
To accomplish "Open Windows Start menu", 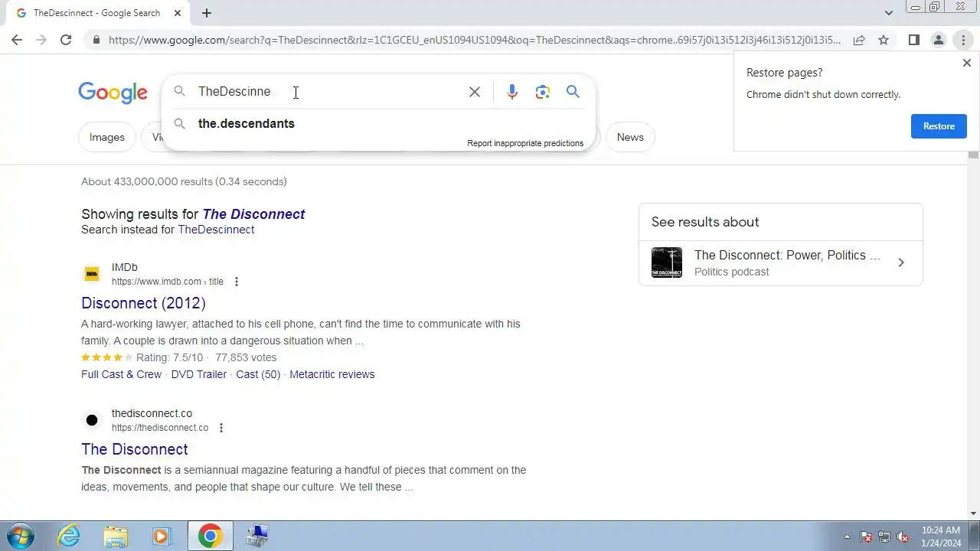I will pos(21,536).
